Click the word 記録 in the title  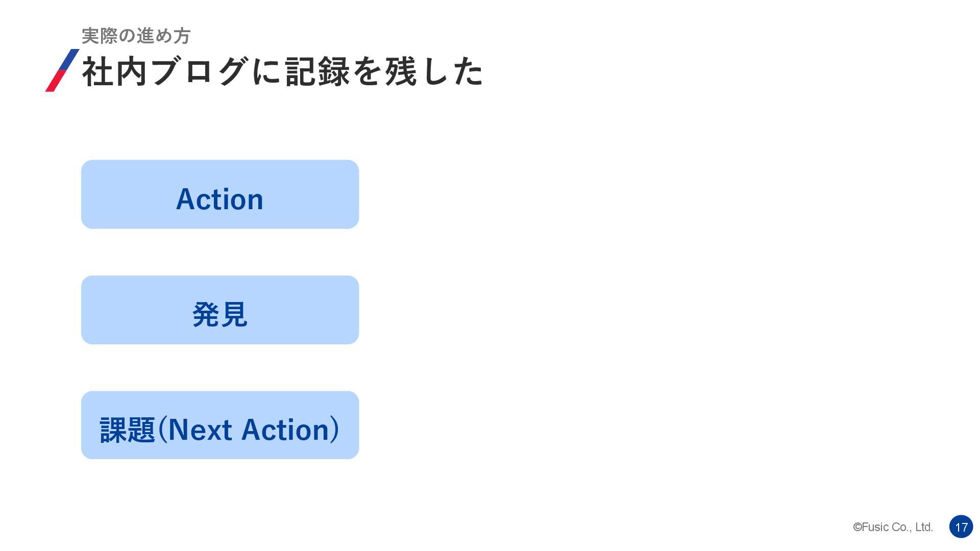[x=317, y=71]
